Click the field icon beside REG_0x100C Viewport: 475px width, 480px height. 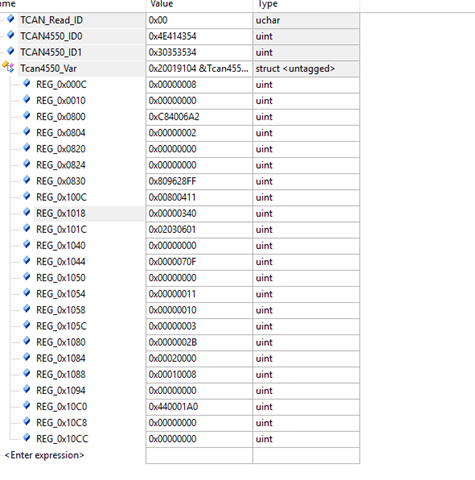(27, 196)
